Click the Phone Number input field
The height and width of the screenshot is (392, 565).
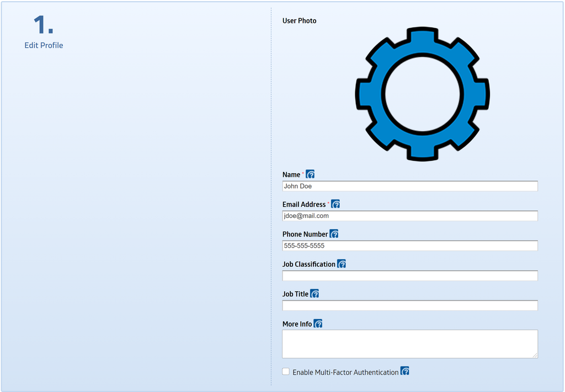click(x=409, y=246)
